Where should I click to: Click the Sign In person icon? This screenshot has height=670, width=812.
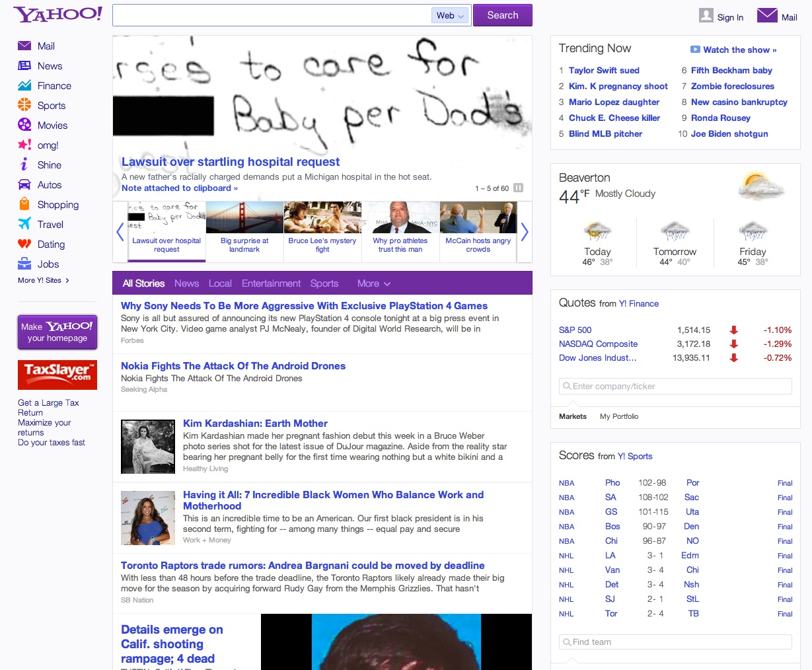[706, 16]
